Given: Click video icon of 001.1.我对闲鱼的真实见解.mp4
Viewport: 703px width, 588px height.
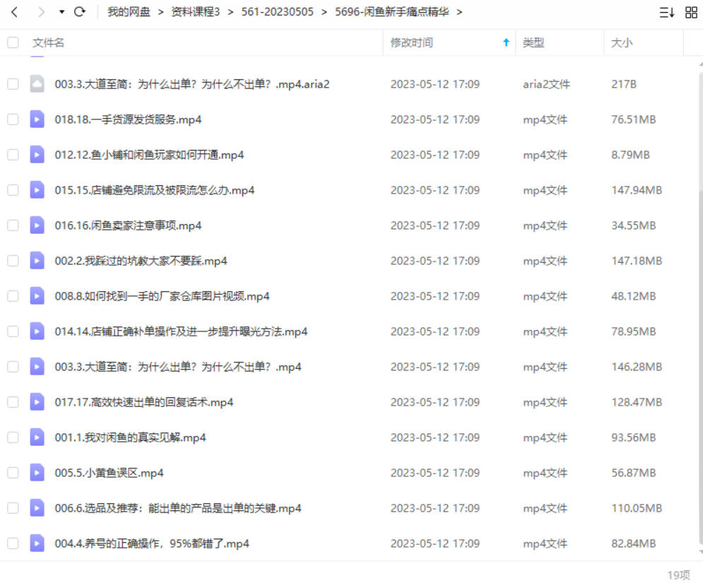Looking at the screenshot, I should (x=37, y=437).
